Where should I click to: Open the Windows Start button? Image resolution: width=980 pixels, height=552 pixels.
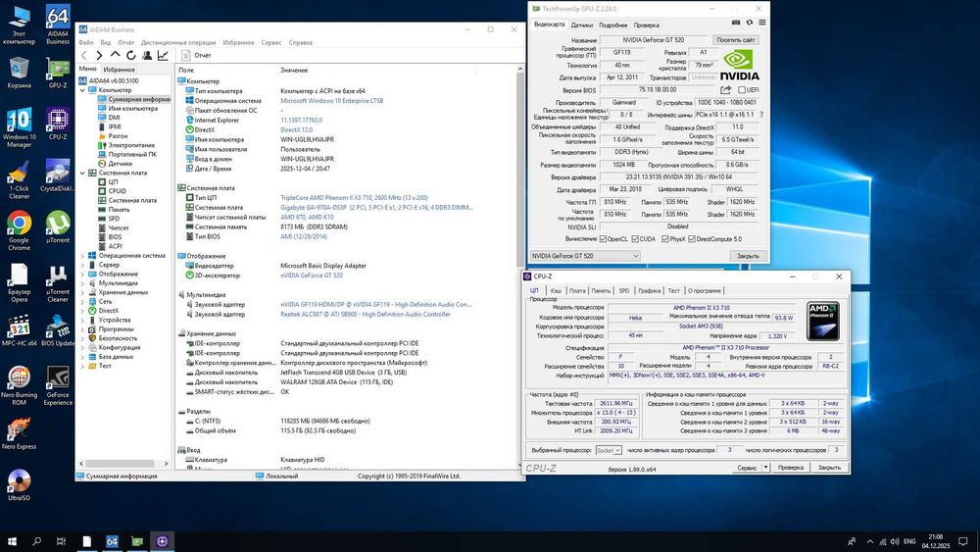coord(11,541)
